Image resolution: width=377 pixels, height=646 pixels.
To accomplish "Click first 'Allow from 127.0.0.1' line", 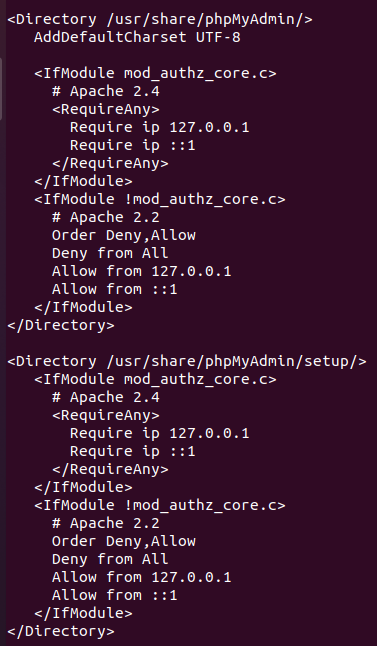I will pyautogui.click(x=142, y=272).
